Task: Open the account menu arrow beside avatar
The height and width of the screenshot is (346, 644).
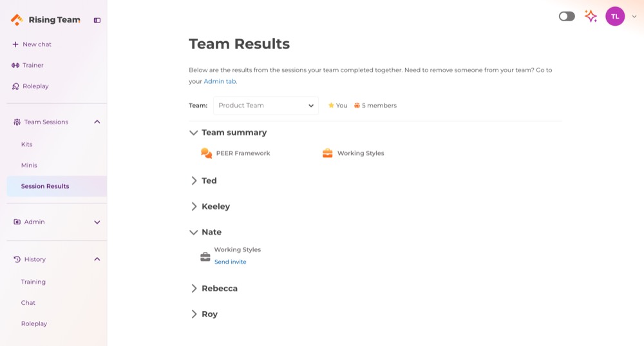Action: pos(634,17)
